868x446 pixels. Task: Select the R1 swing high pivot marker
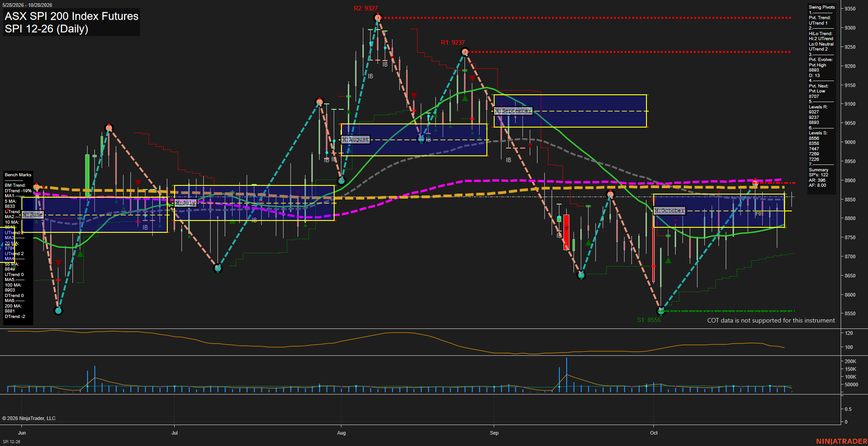click(465, 52)
